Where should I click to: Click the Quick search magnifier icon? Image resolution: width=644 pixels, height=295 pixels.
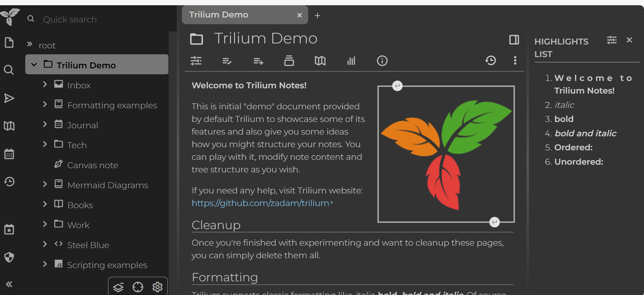(x=31, y=19)
